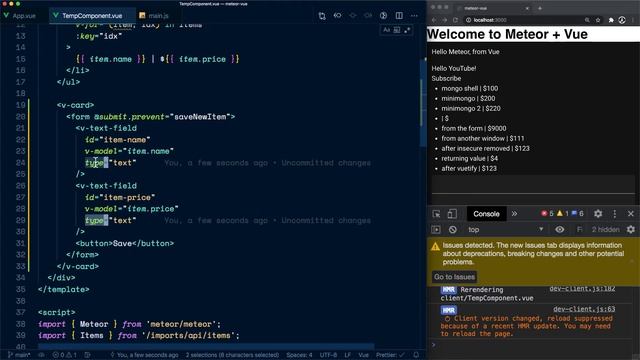
Task: Click the 2 hidden messages label
Action: tap(605, 229)
